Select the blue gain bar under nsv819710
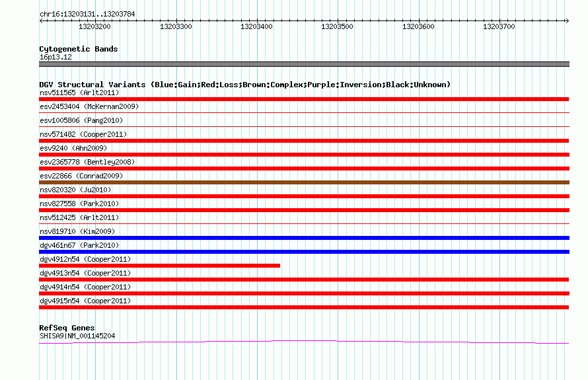The image size is (588, 380). click(x=304, y=238)
